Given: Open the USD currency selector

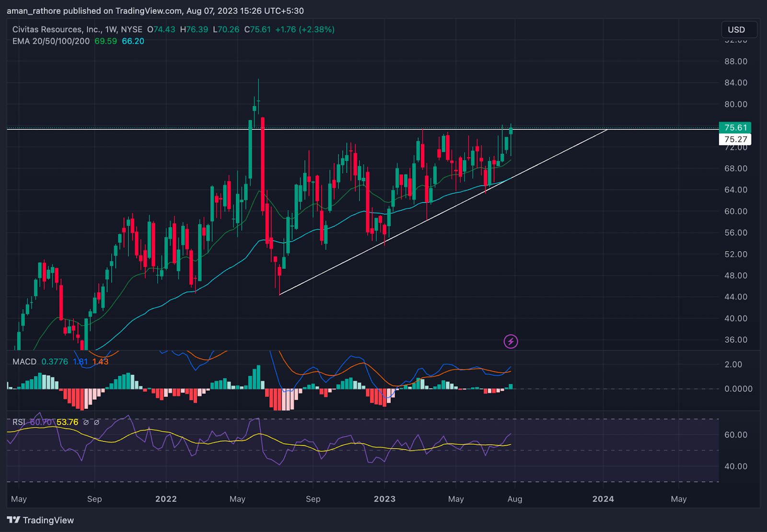Looking at the screenshot, I should (x=739, y=30).
